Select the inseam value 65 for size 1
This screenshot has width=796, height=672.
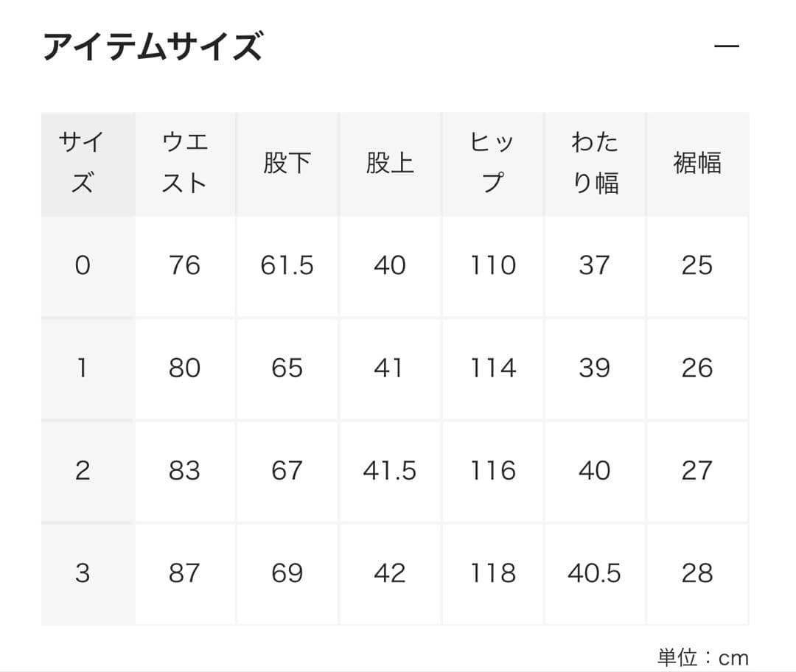pos(287,368)
